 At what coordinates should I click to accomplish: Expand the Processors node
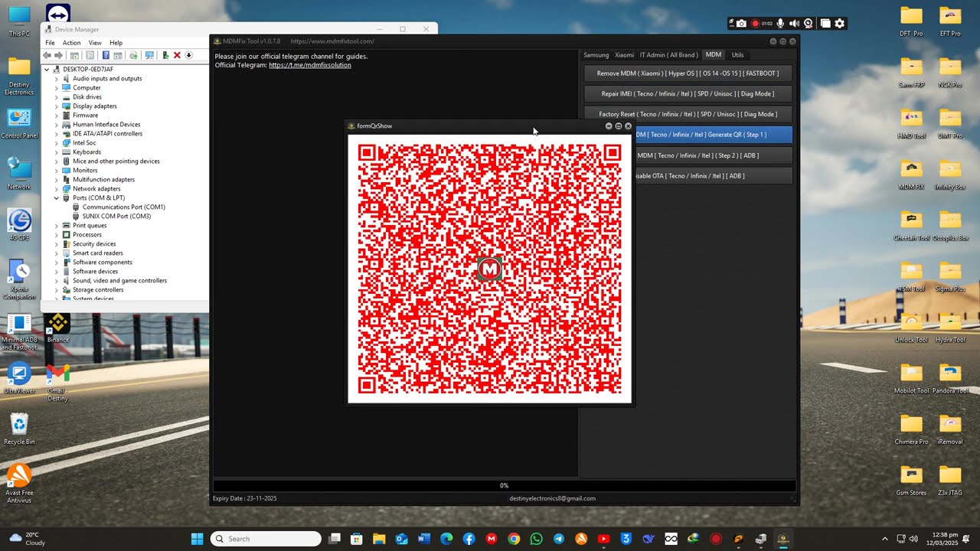[57, 235]
